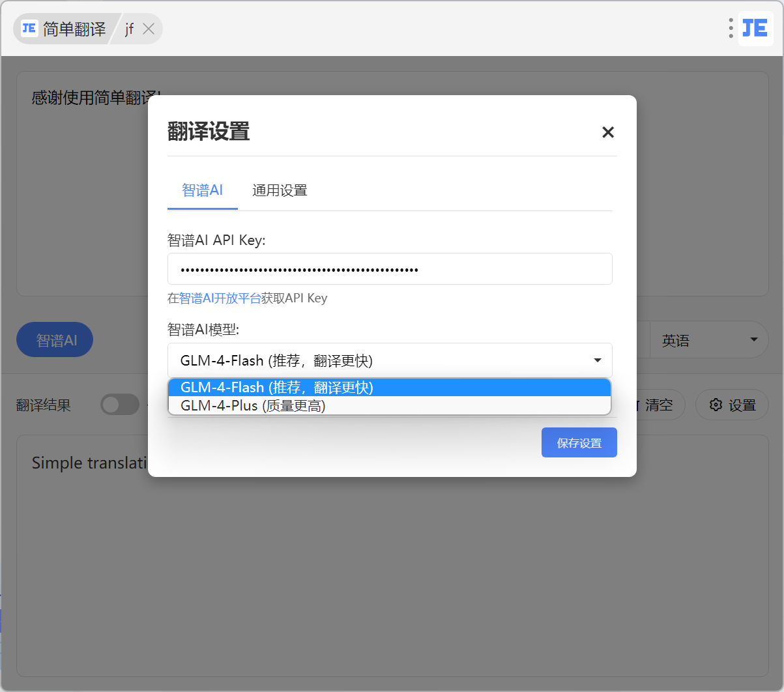This screenshot has height=692, width=784.
Task: Close the 简单翻译 jf tab
Action: point(149,29)
